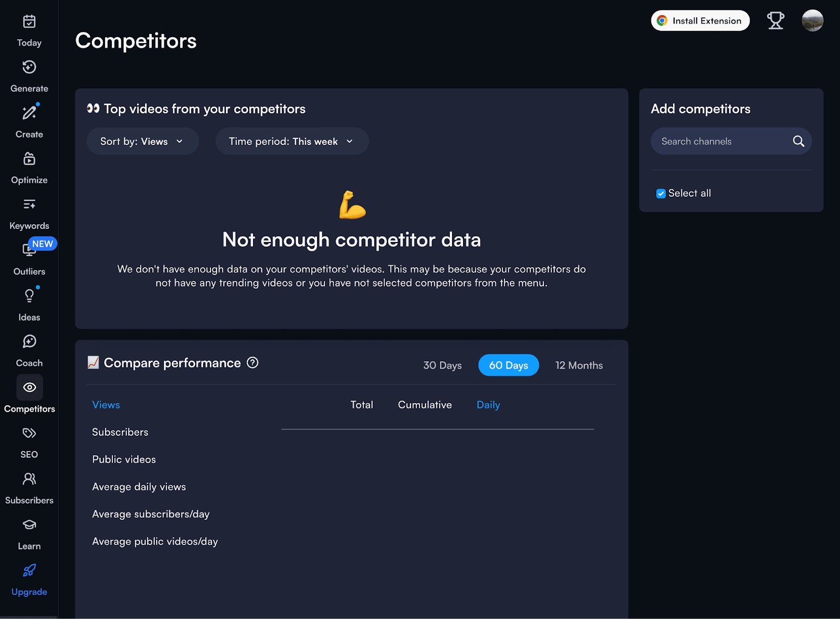Open the Keywords sidebar icon
Viewport: 840px width, 619px height.
pos(29,204)
